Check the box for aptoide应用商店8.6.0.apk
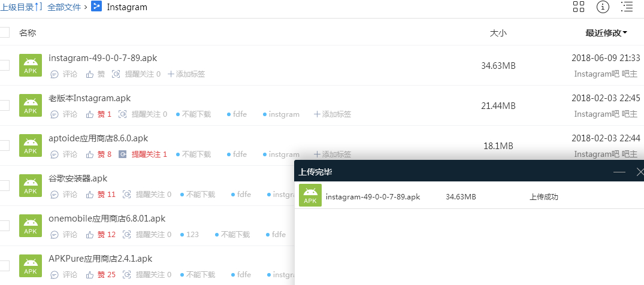 point(4,145)
